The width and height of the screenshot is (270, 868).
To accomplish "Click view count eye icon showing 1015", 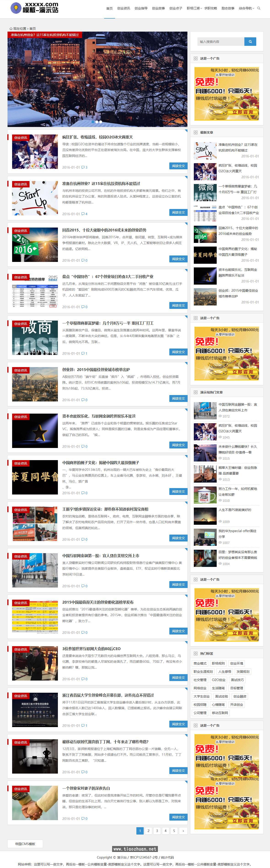I will click(x=220, y=458).
